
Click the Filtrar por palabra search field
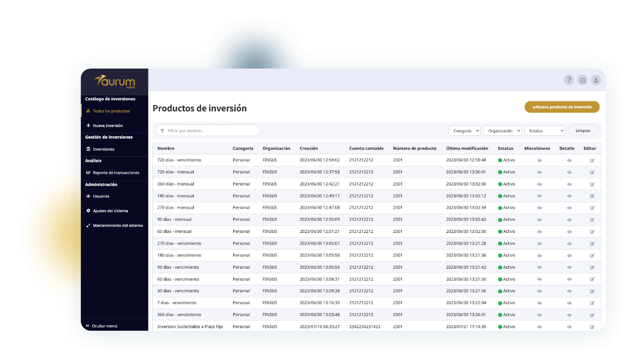click(x=208, y=131)
